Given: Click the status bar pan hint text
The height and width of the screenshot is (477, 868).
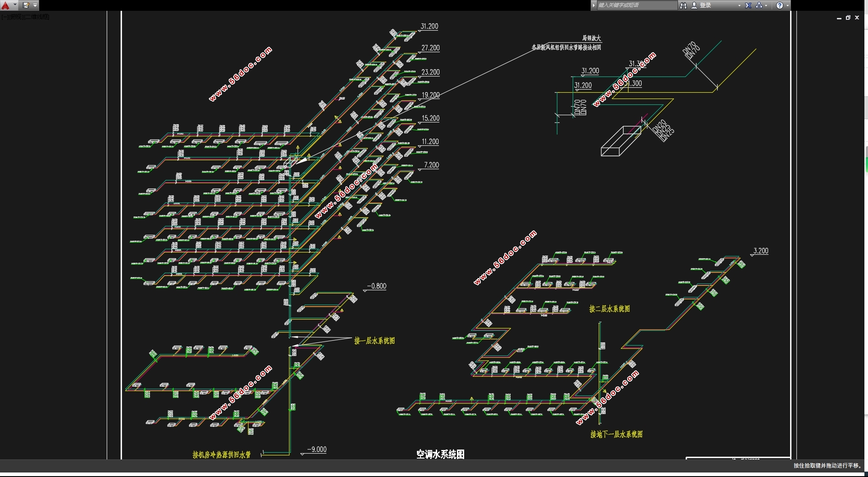Looking at the screenshot, I should 827,466.
